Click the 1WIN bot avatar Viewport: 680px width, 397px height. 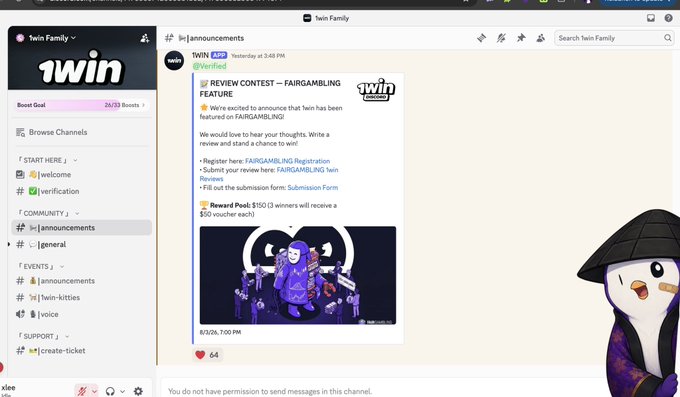coord(174,61)
